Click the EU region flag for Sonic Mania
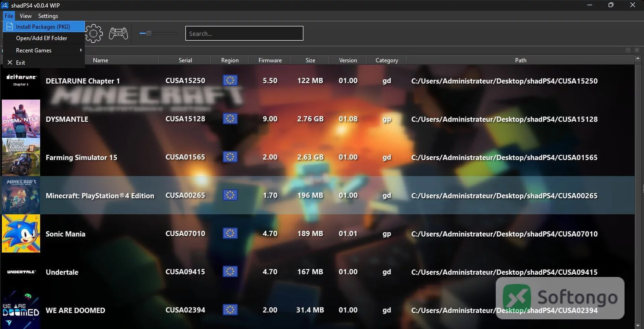The image size is (644, 329). (230, 233)
